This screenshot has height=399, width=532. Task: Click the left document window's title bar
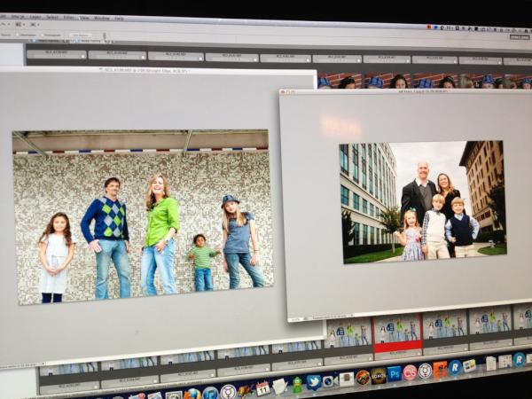click(x=158, y=70)
